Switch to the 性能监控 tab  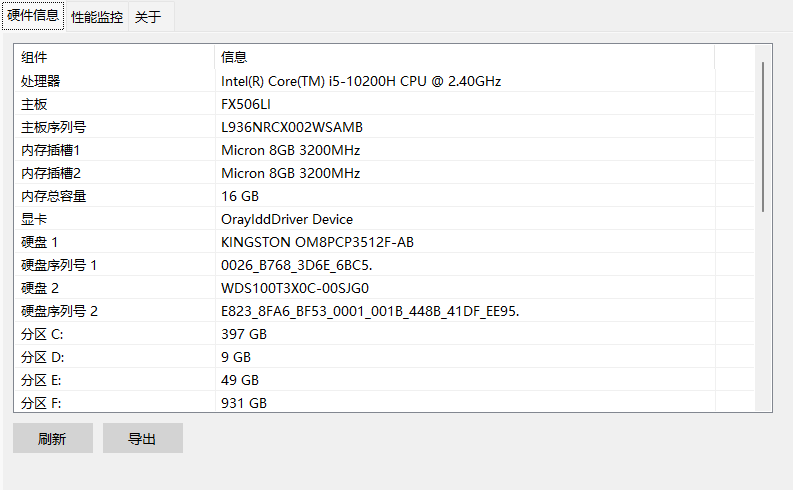[97, 17]
